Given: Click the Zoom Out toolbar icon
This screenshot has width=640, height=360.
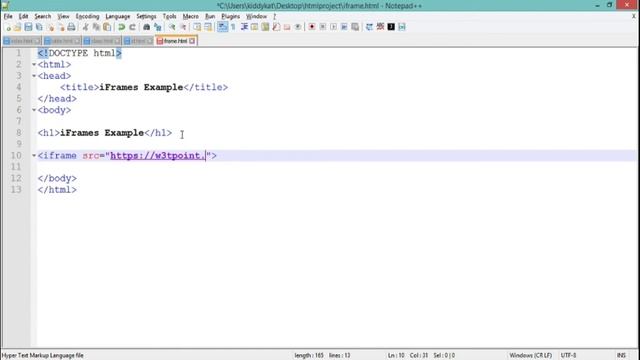Looking at the screenshot, I should pos(183,27).
